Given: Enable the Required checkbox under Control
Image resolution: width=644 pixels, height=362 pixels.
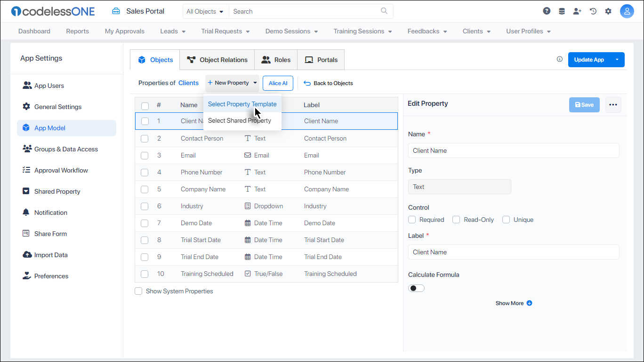Looking at the screenshot, I should point(412,220).
